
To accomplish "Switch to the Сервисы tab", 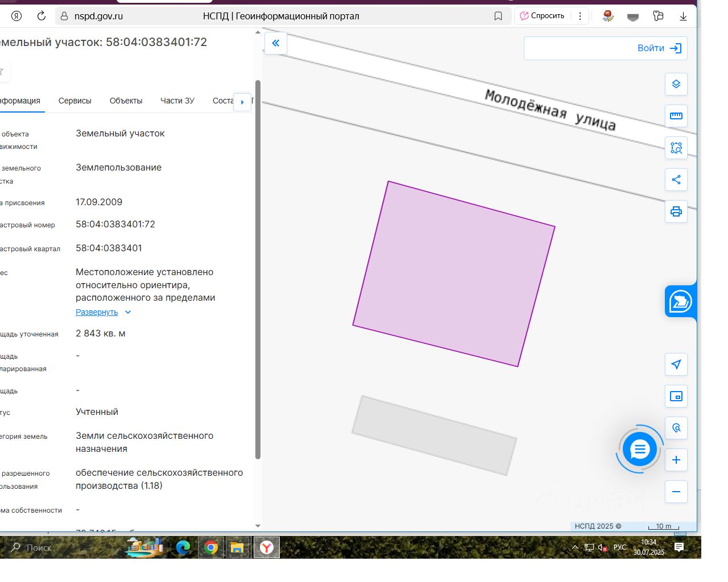I will coord(75,101).
